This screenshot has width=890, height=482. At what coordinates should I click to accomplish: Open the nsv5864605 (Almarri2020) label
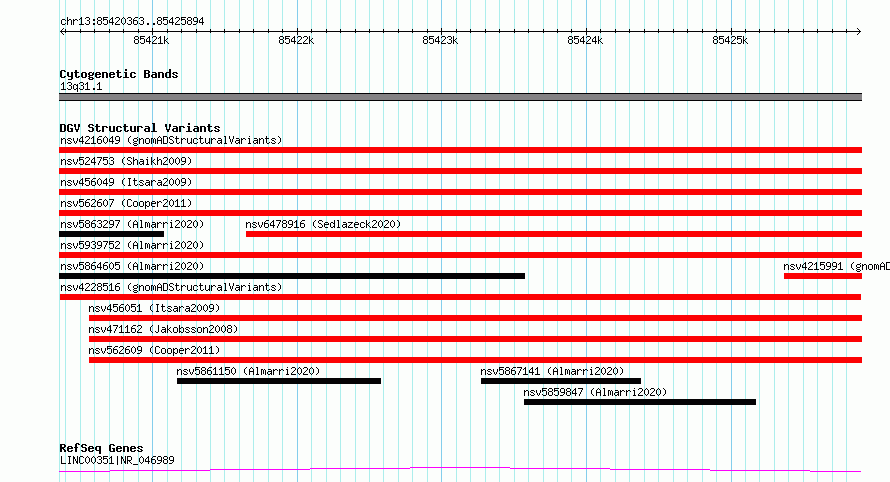(132, 266)
